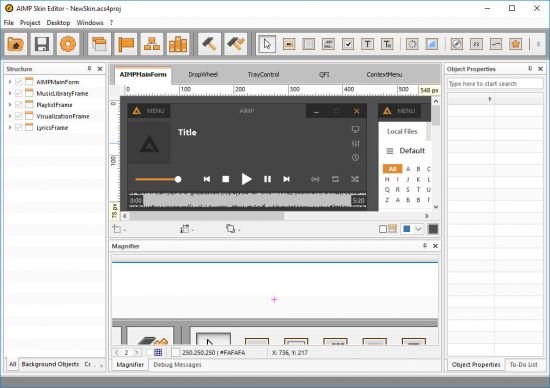Image resolution: width=550 pixels, height=388 pixels.
Task: Pin the Magnifier panel
Action: pyautogui.click(x=425, y=246)
